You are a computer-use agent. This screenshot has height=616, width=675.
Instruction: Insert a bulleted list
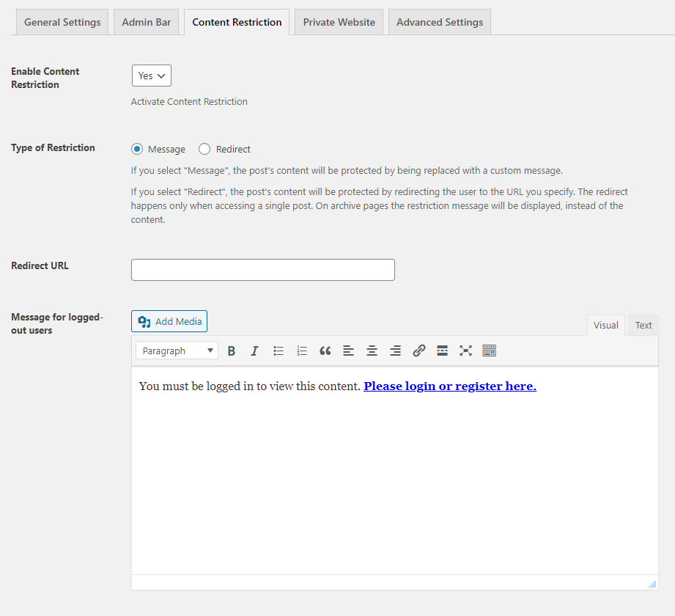point(279,351)
